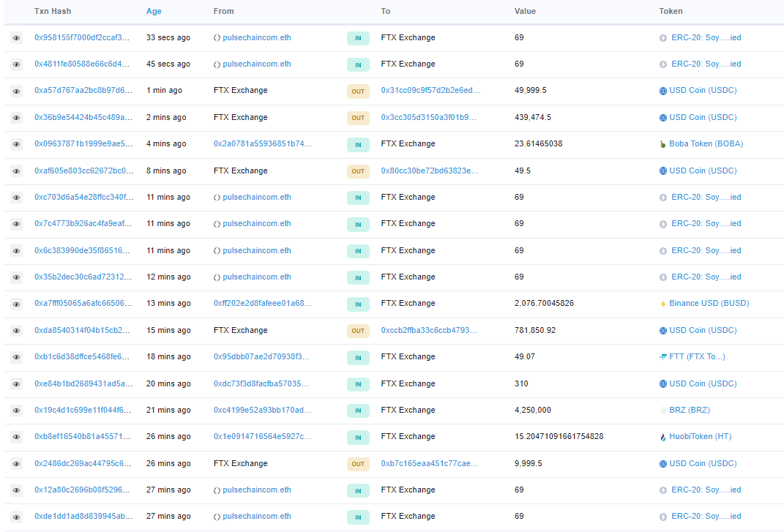Open BRZ (BRZ) token page
The height and width of the screenshot is (532, 784).
690,410
